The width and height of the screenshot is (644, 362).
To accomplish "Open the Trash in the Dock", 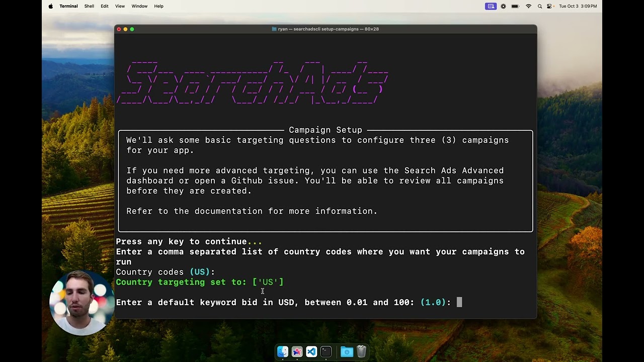I will tap(361, 351).
